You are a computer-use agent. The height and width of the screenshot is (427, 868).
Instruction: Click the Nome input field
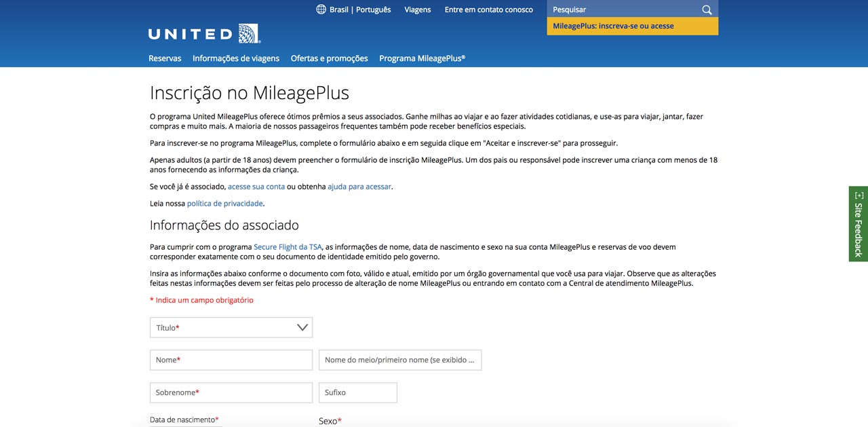click(x=231, y=360)
